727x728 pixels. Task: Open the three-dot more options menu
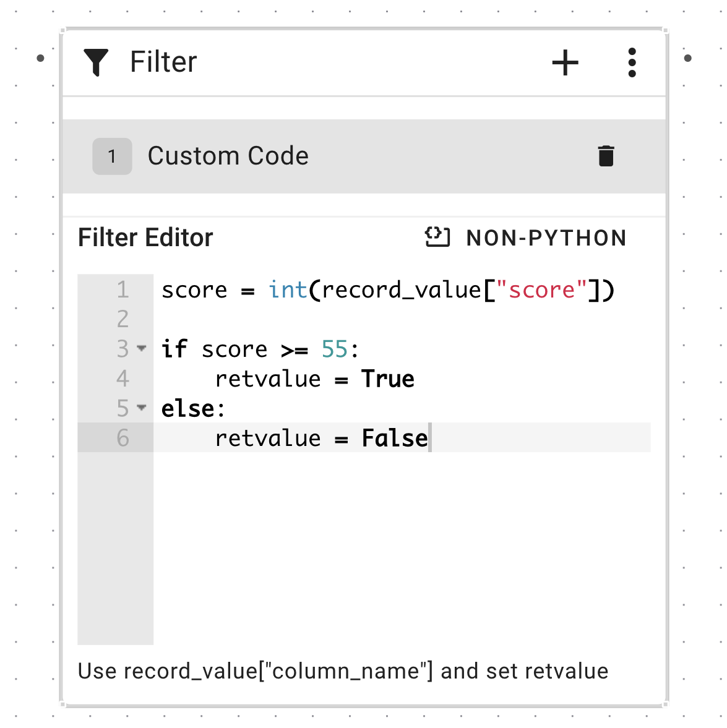(632, 62)
